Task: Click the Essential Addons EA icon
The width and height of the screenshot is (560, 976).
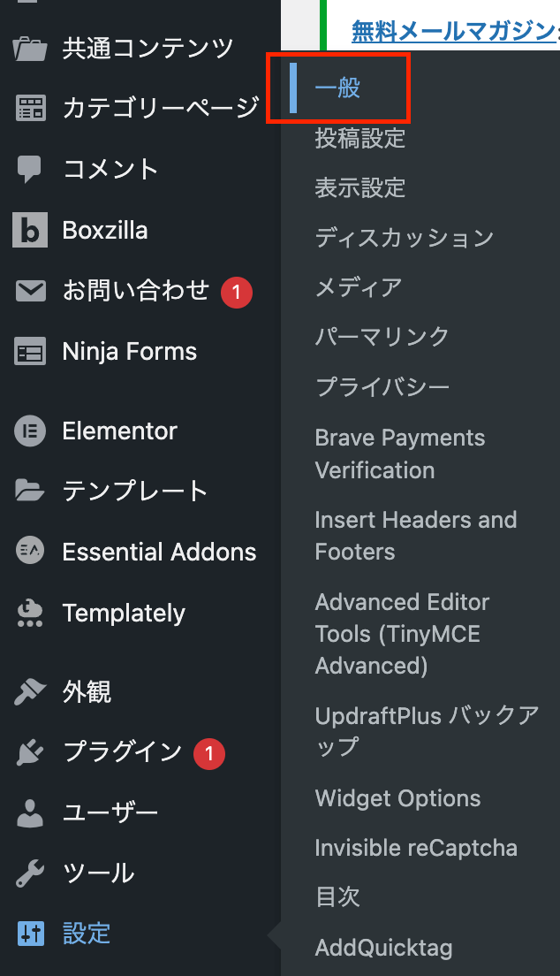Action: pos(30,551)
